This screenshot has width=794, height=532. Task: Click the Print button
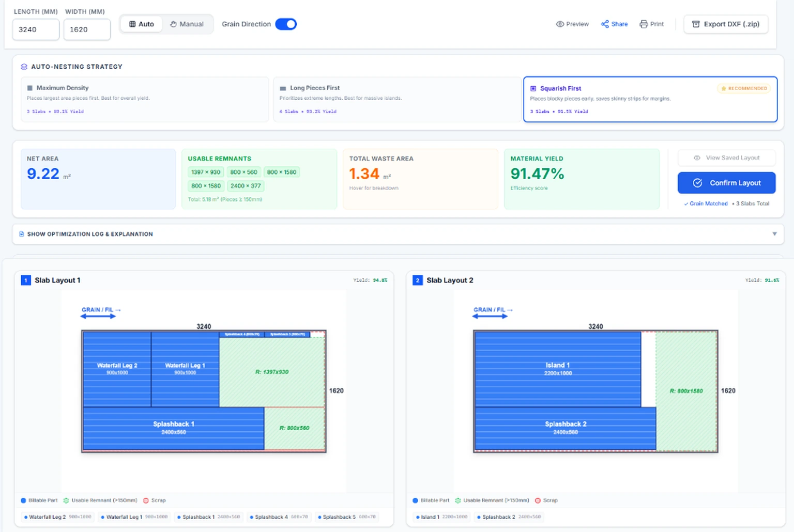click(651, 24)
